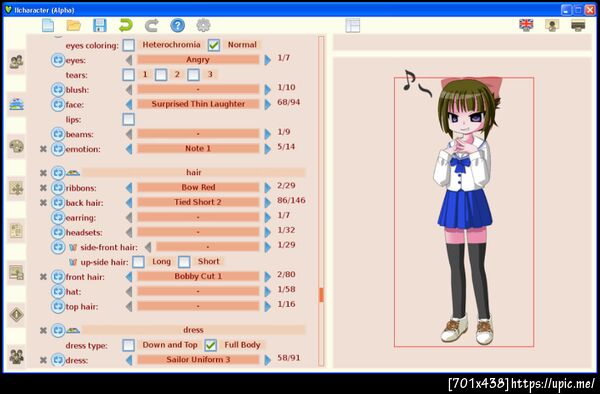Randomize the blush option
The height and width of the screenshot is (394, 600).
(x=58, y=90)
